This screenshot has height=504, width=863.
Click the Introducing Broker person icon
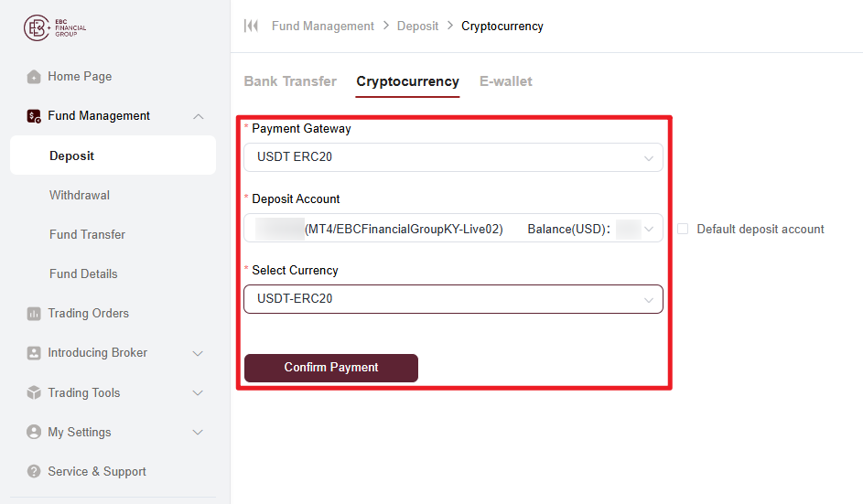click(x=34, y=353)
